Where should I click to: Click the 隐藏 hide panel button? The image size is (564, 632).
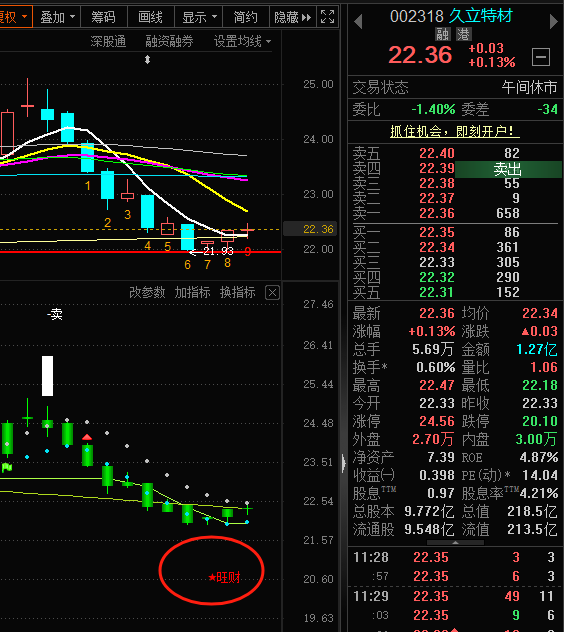pos(293,17)
